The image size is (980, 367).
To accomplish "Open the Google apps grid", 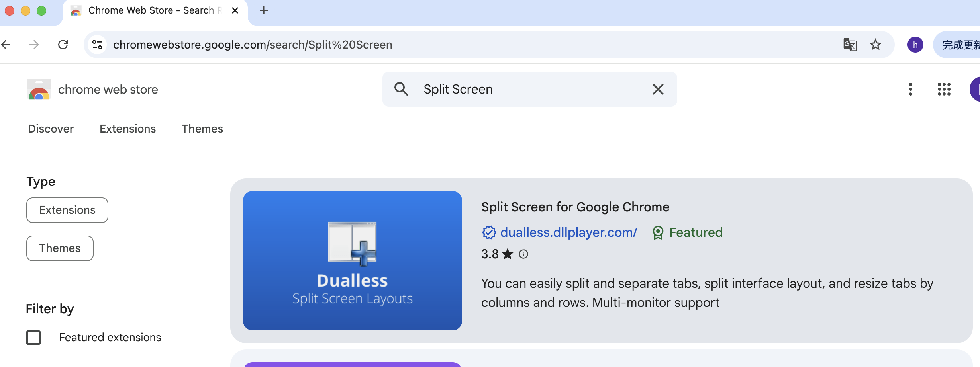I will tap(944, 89).
